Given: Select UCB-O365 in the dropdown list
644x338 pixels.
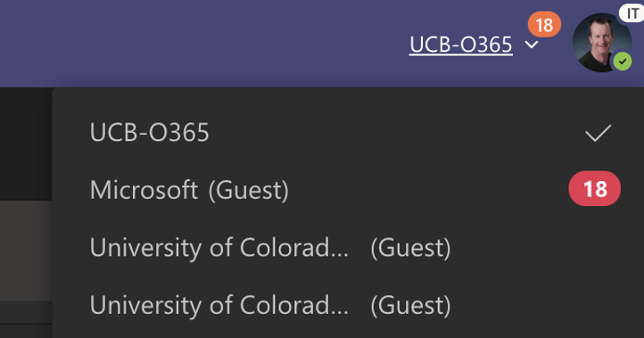Looking at the screenshot, I should tap(348, 132).
